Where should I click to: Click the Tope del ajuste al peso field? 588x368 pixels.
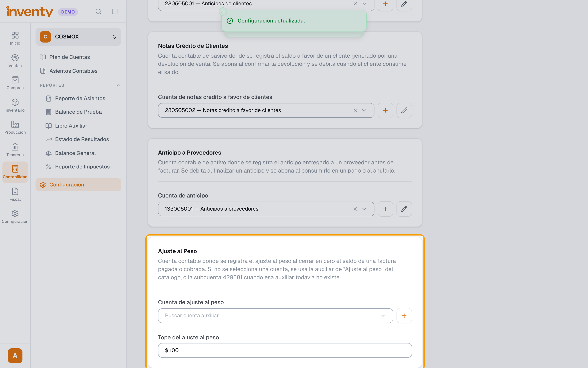[285, 350]
